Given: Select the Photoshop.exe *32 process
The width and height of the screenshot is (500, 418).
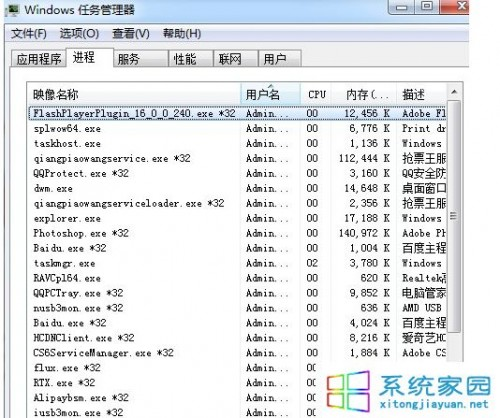Looking at the screenshot, I should (x=238, y=233).
